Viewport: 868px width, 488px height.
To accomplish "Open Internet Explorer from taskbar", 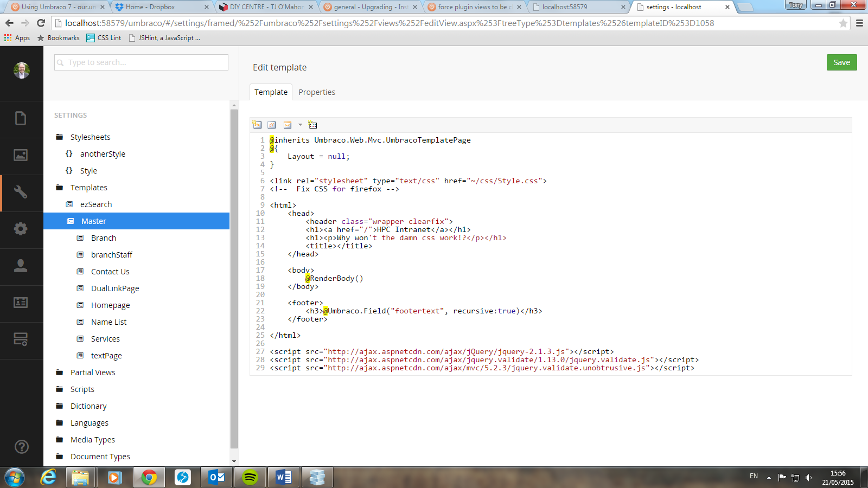I will [48, 478].
